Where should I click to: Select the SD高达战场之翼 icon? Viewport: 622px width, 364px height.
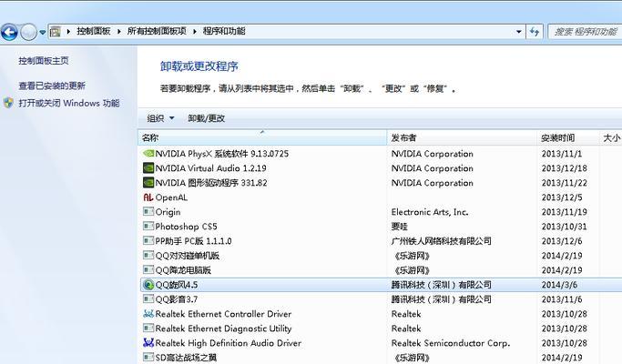click(148, 358)
